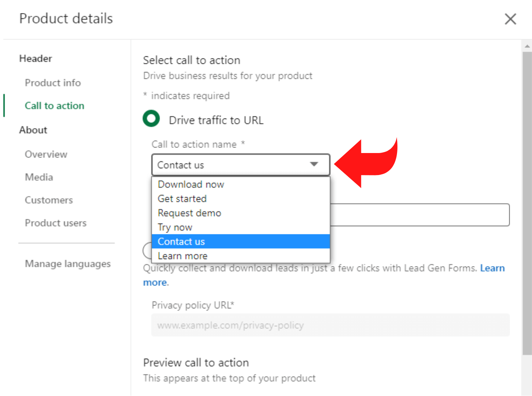
Task: Go to the Call to action section
Action: point(54,106)
